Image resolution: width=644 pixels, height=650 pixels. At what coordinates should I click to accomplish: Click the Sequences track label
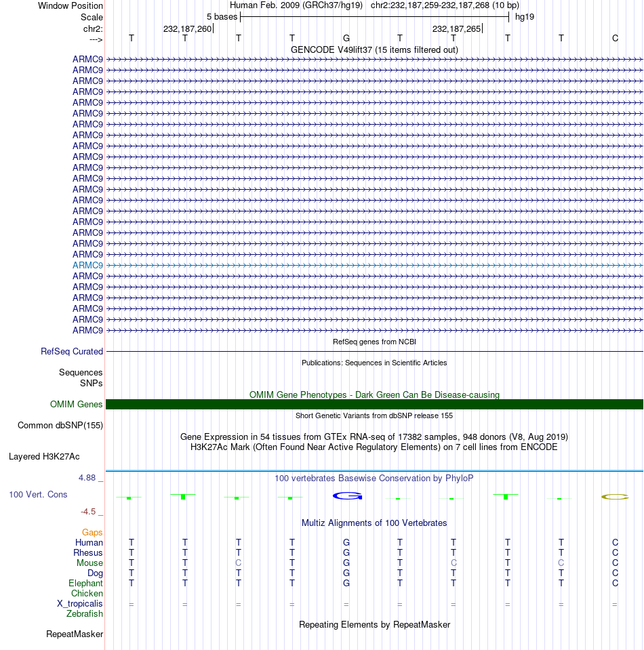pyautogui.click(x=81, y=372)
